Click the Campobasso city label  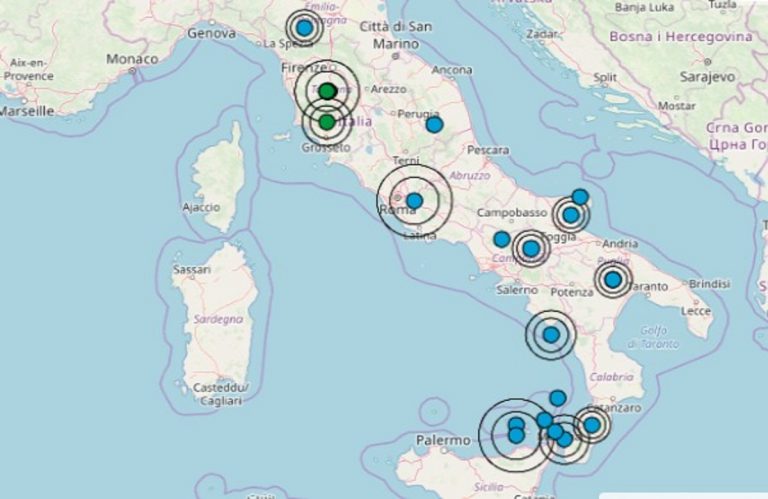(512, 213)
